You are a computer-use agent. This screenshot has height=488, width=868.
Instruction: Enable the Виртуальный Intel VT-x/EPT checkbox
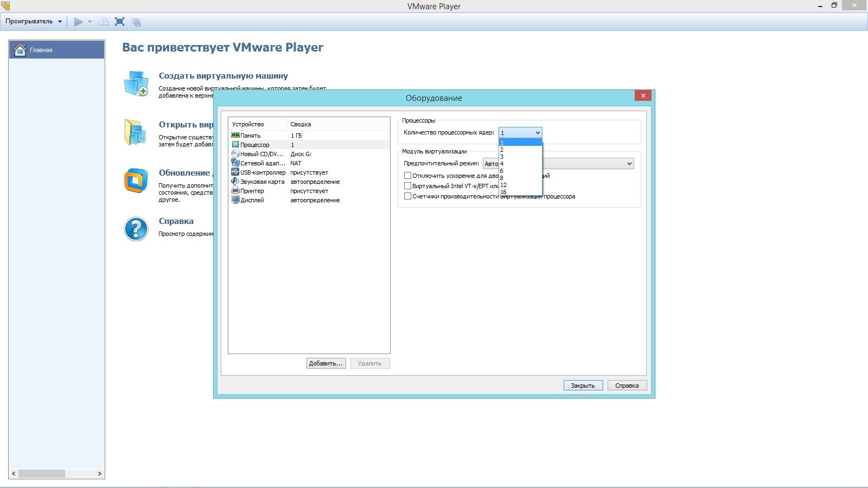pos(407,186)
